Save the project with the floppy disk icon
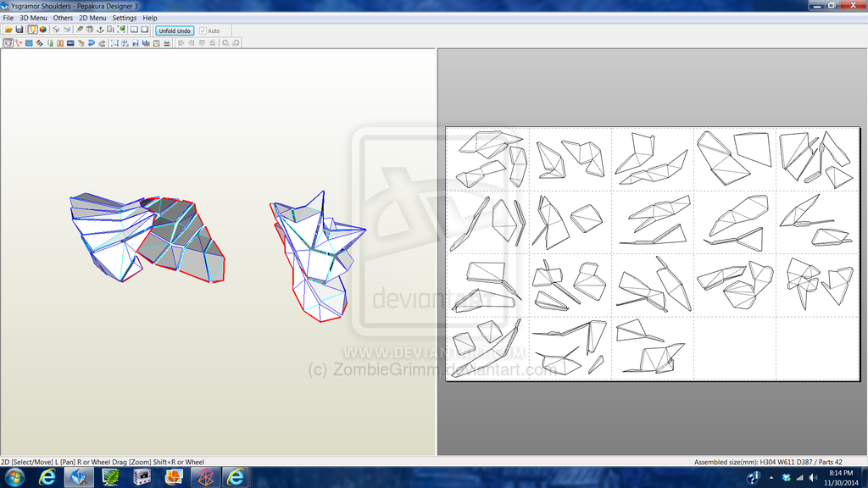 pyautogui.click(x=19, y=30)
